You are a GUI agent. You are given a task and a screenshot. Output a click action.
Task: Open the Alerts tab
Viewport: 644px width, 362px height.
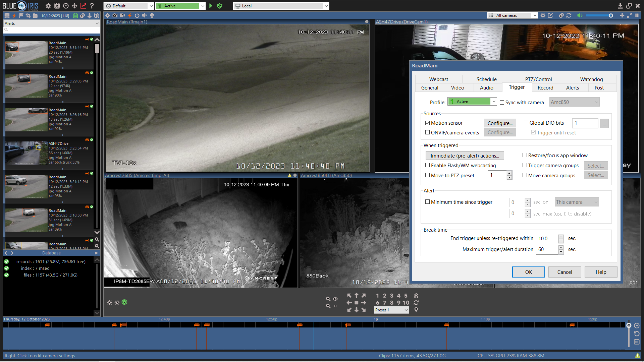pos(573,87)
